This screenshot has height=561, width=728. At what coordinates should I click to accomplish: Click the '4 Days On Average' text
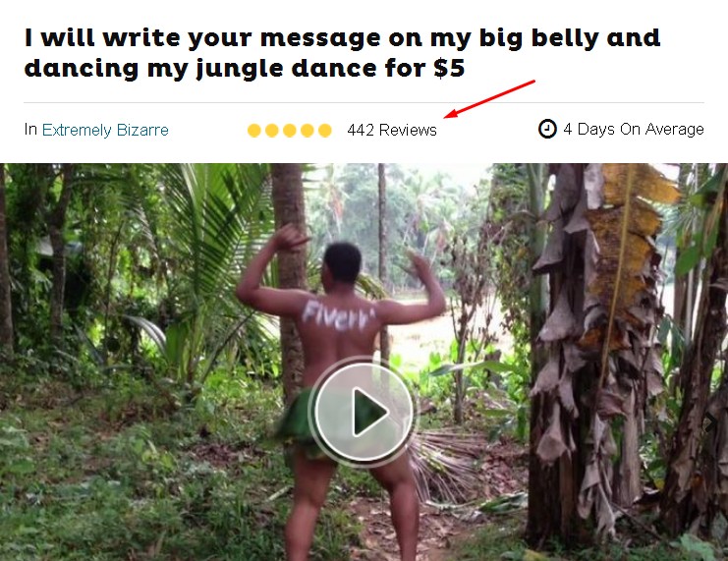click(x=634, y=129)
